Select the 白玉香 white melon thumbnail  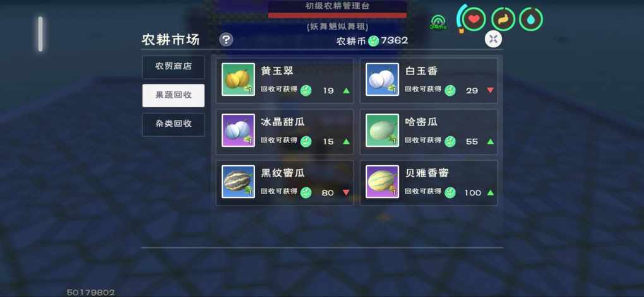pos(382,79)
